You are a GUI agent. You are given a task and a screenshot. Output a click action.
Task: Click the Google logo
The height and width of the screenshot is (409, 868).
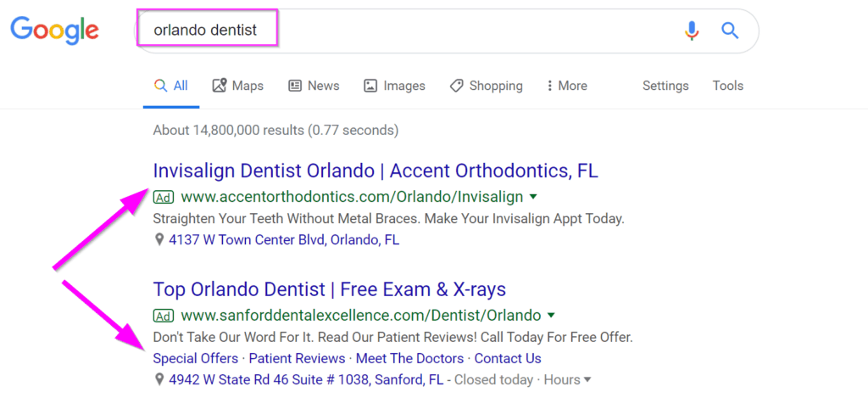(x=54, y=31)
